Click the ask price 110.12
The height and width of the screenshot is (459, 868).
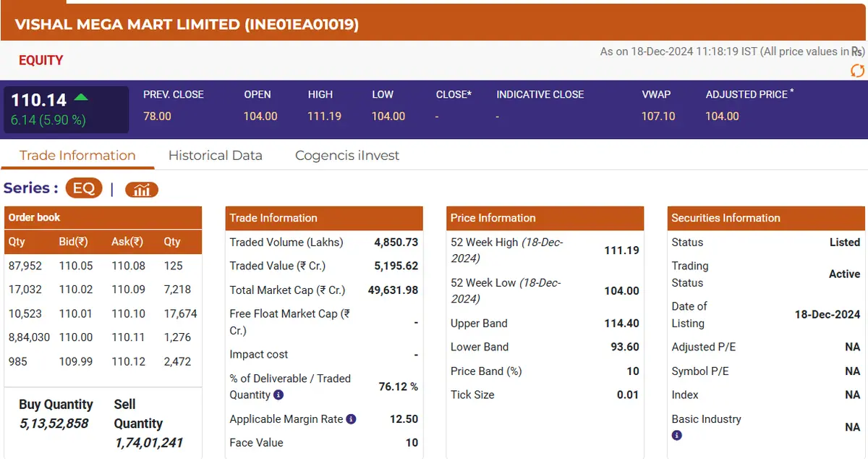click(x=128, y=361)
